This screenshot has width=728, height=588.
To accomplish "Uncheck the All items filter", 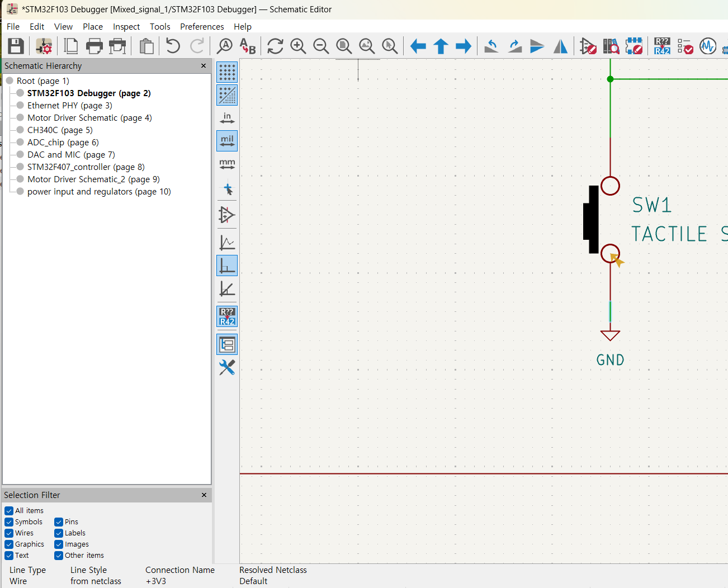I will point(9,511).
